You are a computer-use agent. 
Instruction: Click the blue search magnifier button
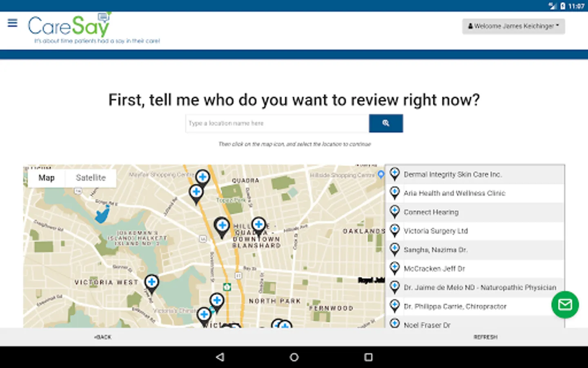(x=386, y=123)
